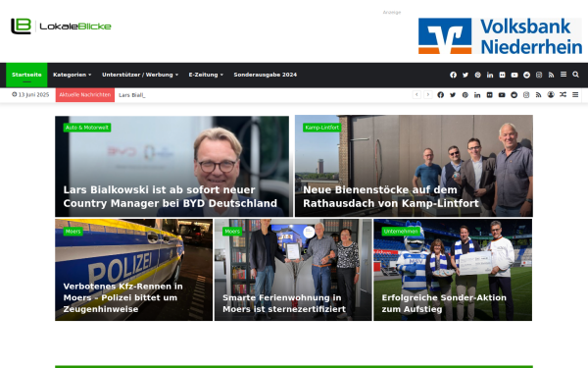Open sidebar hamburger menu in dark navigation bar
This screenshot has width=588, height=368.
coord(563,75)
